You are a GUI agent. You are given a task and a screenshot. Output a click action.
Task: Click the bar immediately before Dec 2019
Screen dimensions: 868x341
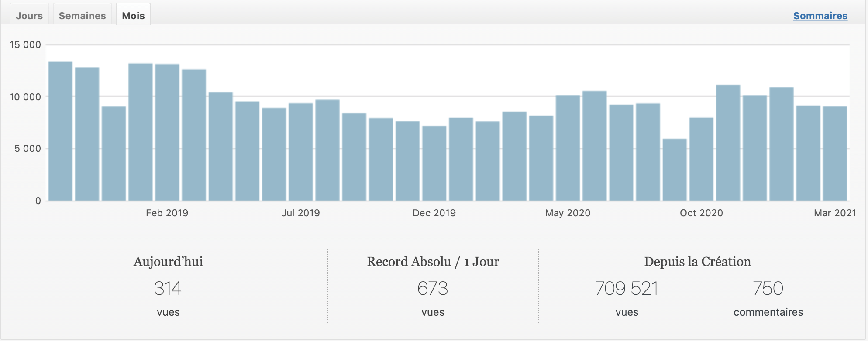click(407, 161)
